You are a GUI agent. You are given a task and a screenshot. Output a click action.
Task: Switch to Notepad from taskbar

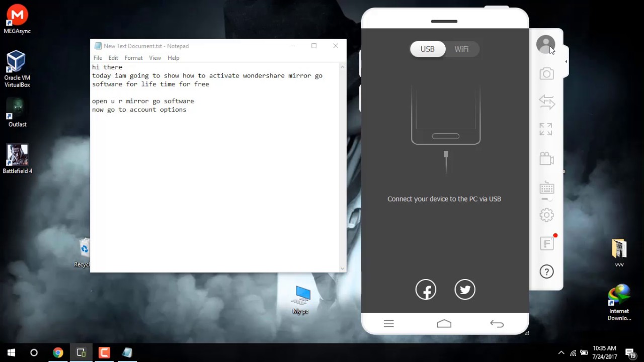pos(127,352)
